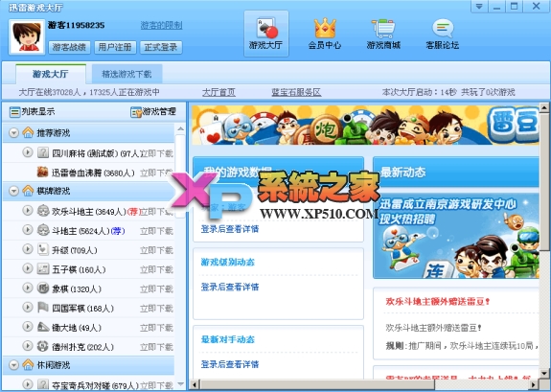Collapse the 棋牌游戏 category
551x392 pixels.
[x=13, y=191]
